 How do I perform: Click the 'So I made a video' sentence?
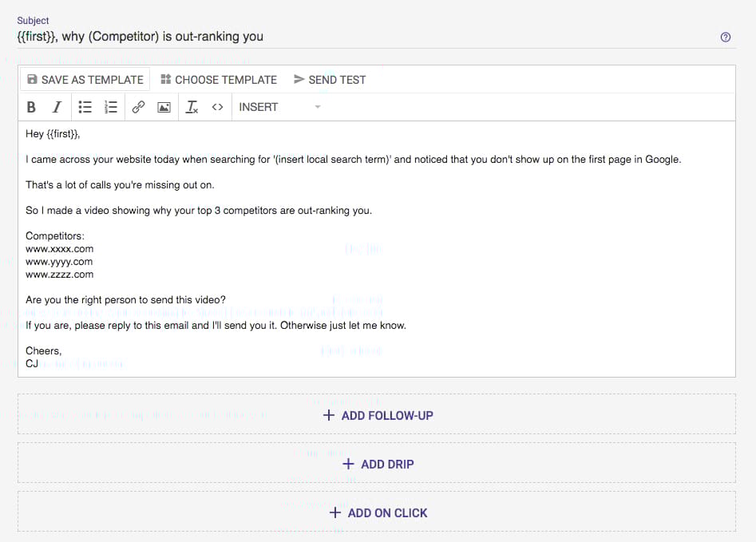(199, 210)
